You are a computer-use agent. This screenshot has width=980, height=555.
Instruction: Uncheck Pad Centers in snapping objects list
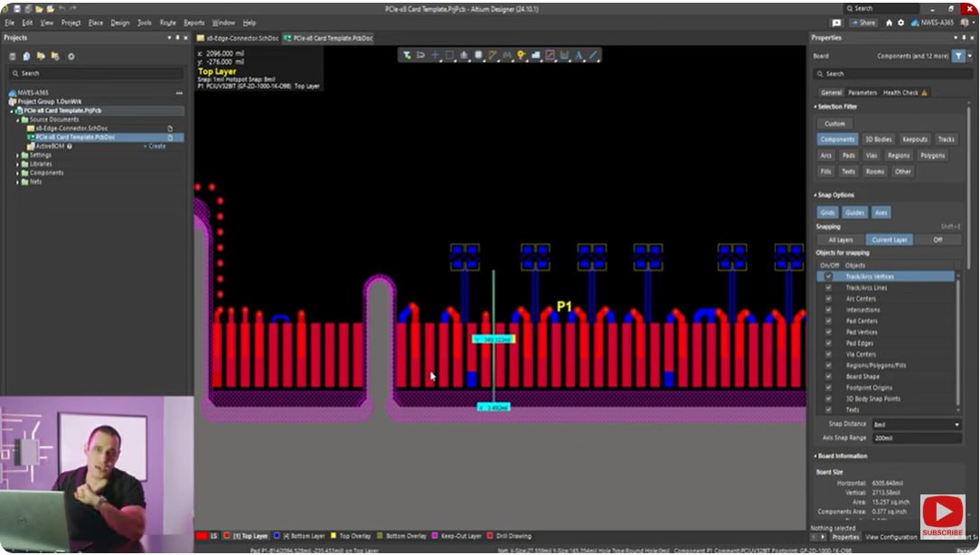coord(829,321)
